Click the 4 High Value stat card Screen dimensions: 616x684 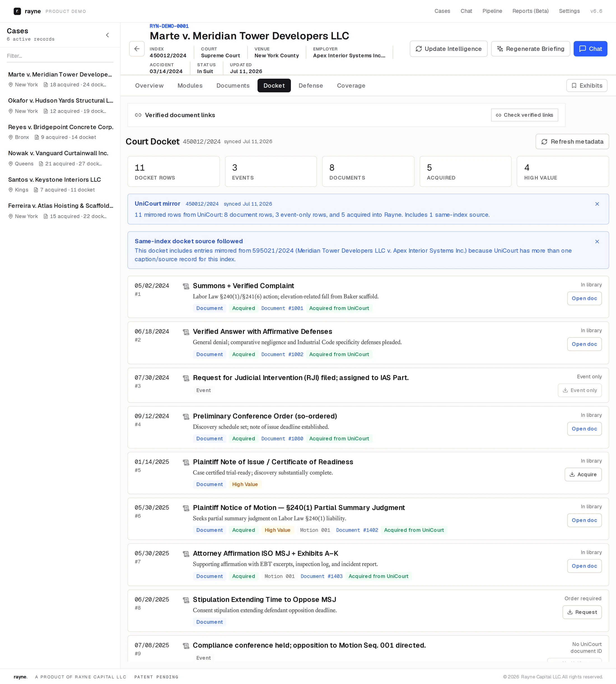pyautogui.click(x=563, y=172)
